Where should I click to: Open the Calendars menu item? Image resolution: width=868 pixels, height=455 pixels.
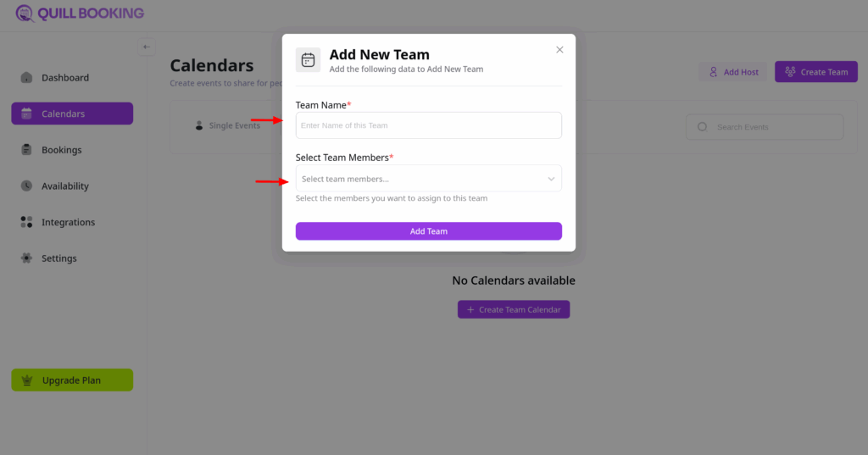[72, 114]
